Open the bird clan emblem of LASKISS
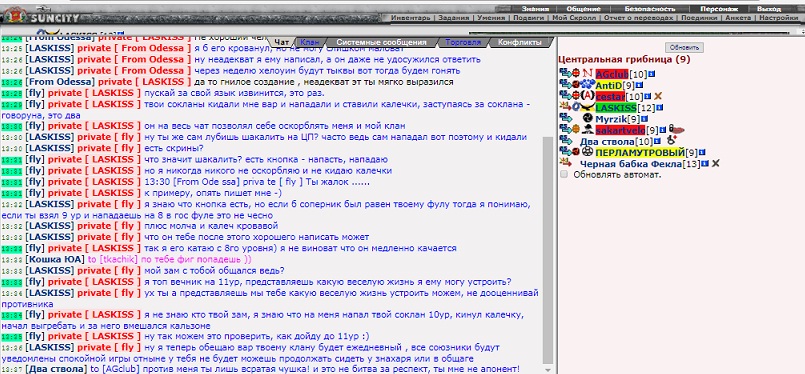The height and width of the screenshot is (374, 805). [x=588, y=107]
